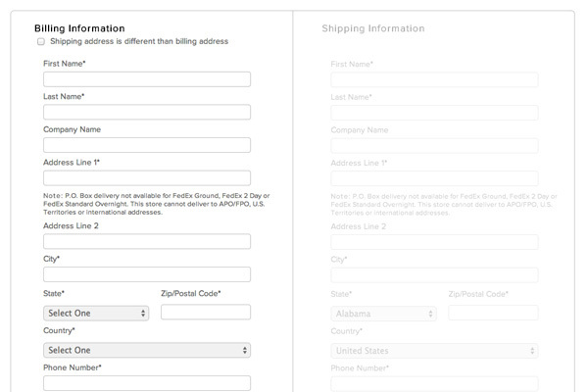Open the billing State dropdown
Image resolution: width=588 pixels, height=392 pixels.
pyautogui.click(x=96, y=313)
